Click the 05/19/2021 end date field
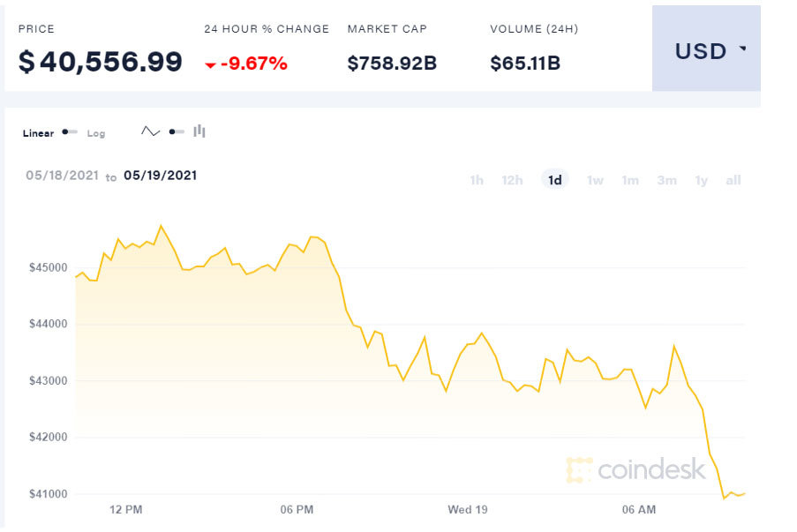Viewport: 797px width, 532px height. tap(160, 176)
